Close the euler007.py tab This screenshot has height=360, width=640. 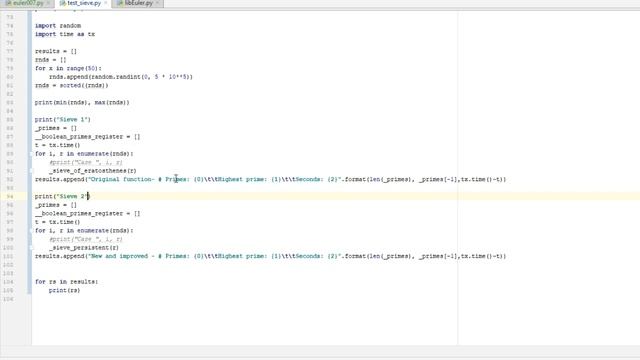[49, 3]
